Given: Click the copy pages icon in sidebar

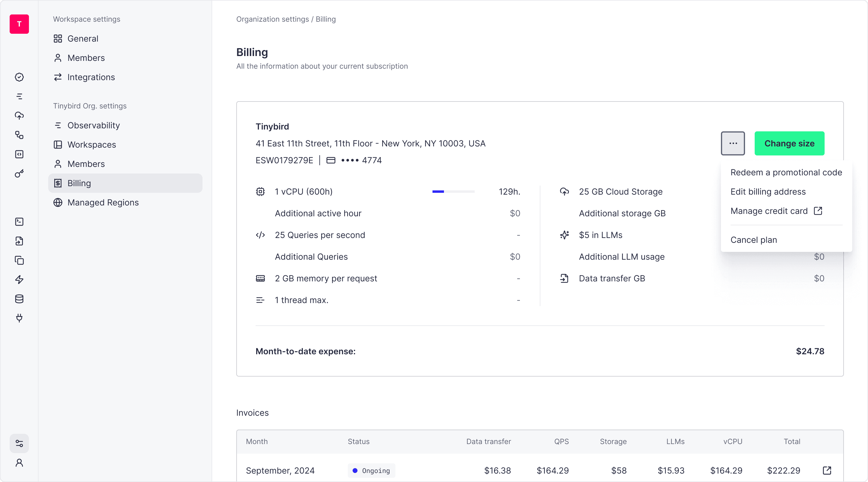Looking at the screenshot, I should pyautogui.click(x=19, y=260).
